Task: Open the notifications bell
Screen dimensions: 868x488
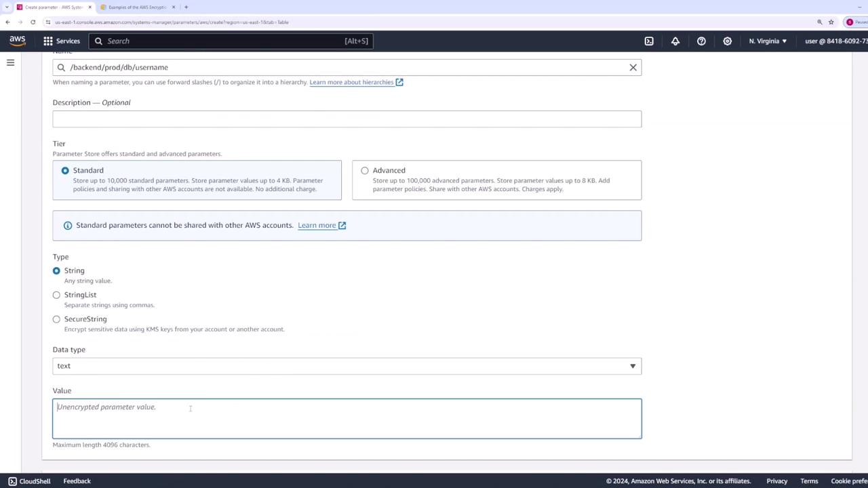Action: (x=675, y=41)
